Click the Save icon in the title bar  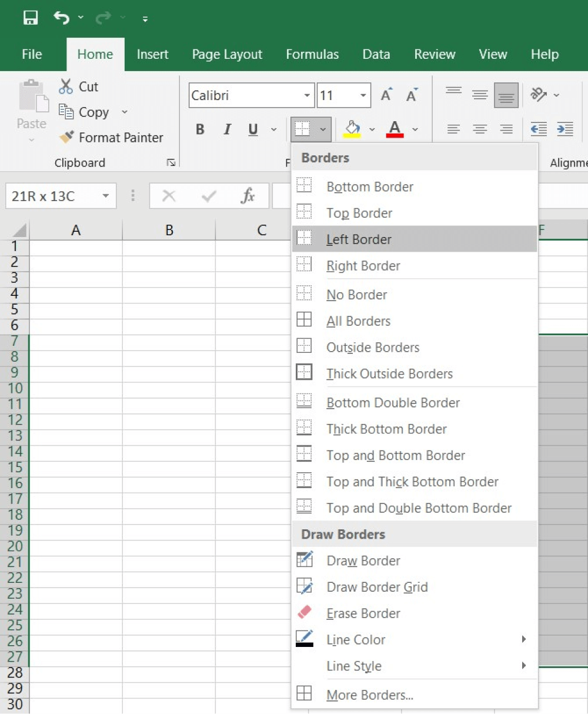pyautogui.click(x=31, y=18)
